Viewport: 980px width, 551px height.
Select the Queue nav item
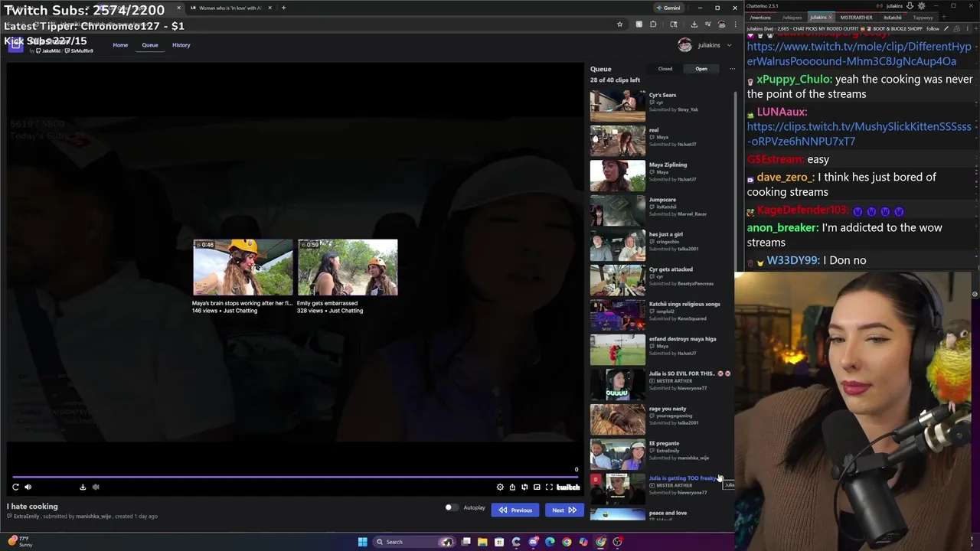tap(150, 45)
